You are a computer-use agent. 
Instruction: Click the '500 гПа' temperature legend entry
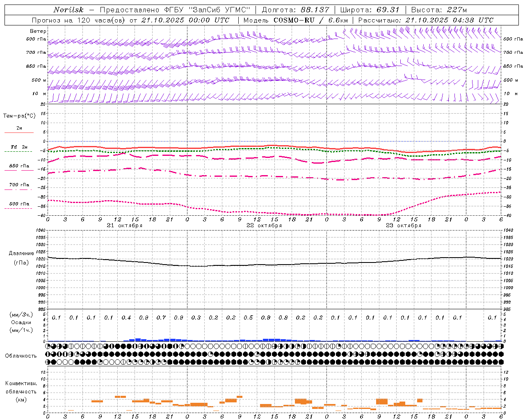coord(19,204)
